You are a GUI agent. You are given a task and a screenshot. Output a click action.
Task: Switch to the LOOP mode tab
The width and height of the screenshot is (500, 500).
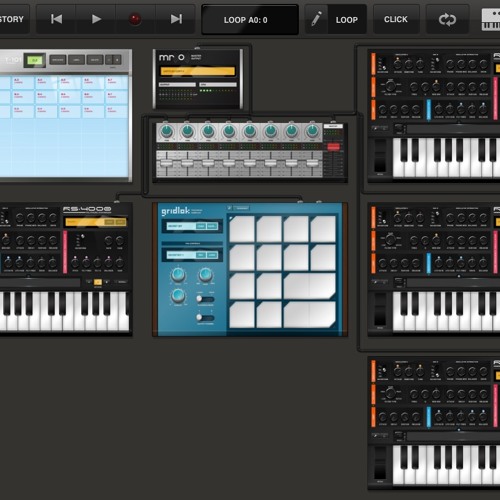pos(347,20)
